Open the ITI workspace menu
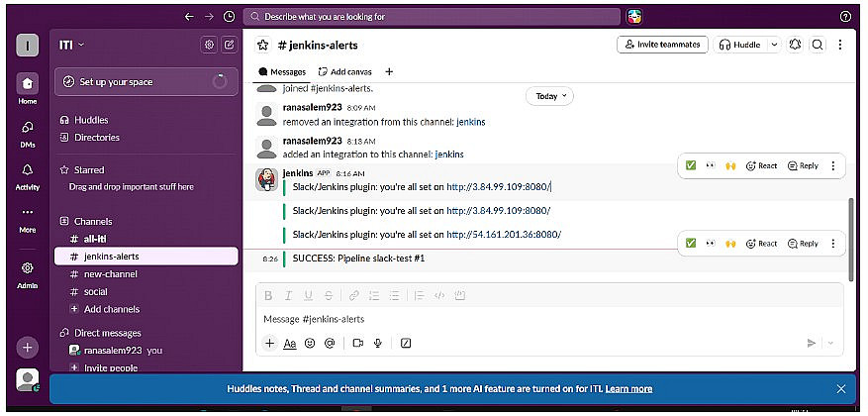Image resolution: width=868 pixels, height=416 pixels. point(72,45)
